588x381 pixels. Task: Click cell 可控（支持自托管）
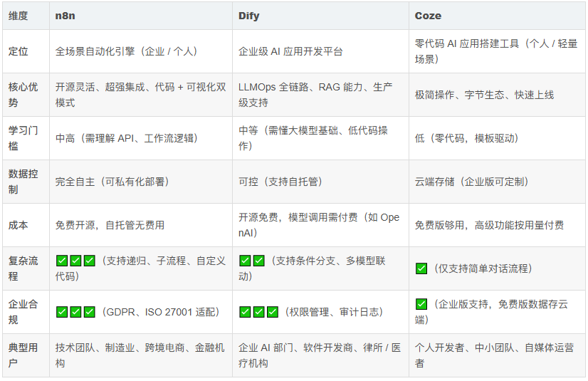click(x=320, y=182)
